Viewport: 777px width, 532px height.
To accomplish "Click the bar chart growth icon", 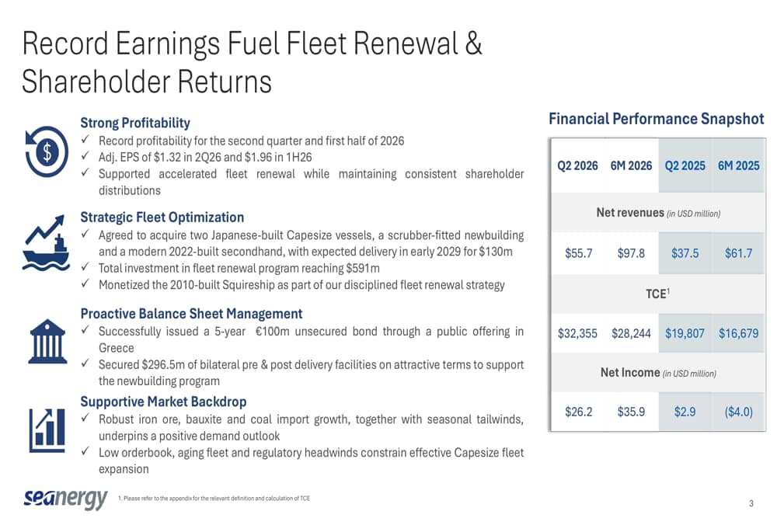I will [47, 430].
